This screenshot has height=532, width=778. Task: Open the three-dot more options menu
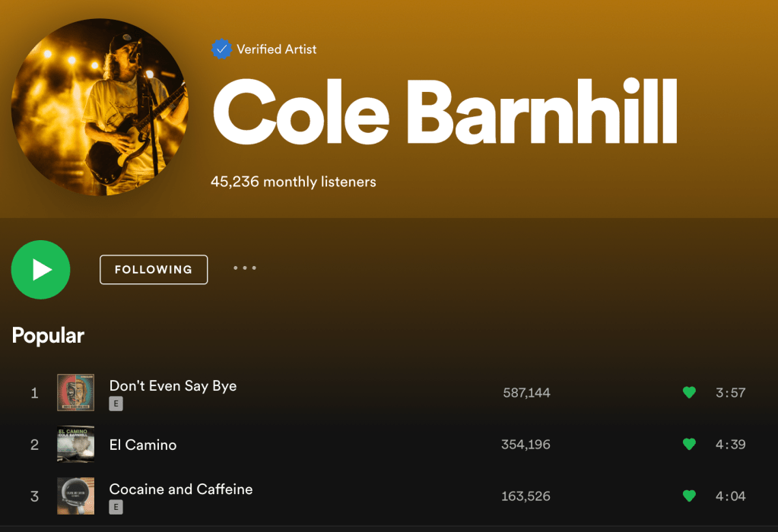(245, 268)
